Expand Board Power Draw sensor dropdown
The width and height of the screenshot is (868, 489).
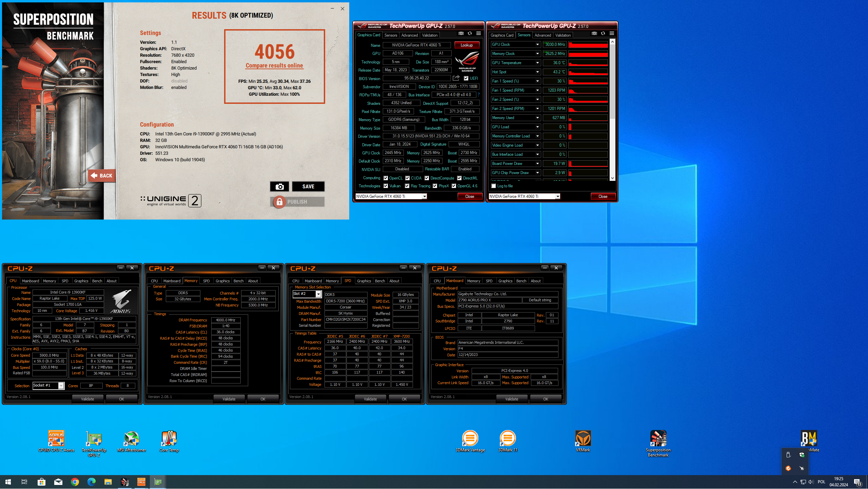537,164
